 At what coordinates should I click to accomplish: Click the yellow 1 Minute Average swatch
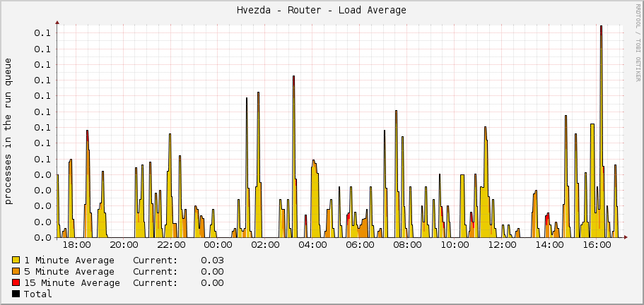click(x=16, y=261)
